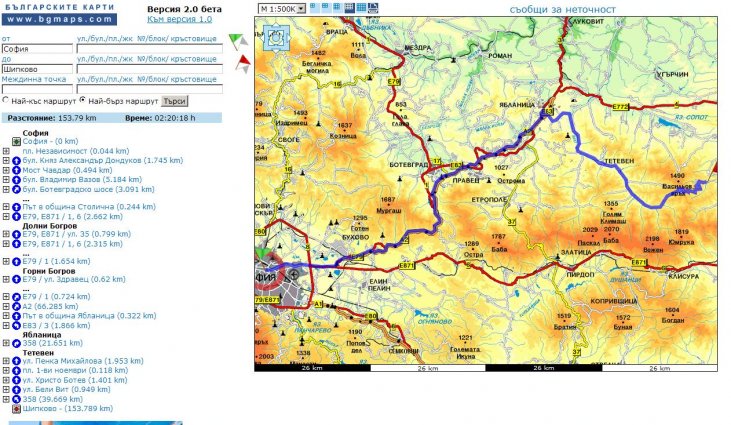The image size is (731, 425).
Task: Select the Най-бърз маршрут radio button
Action: (x=82, y=101)
